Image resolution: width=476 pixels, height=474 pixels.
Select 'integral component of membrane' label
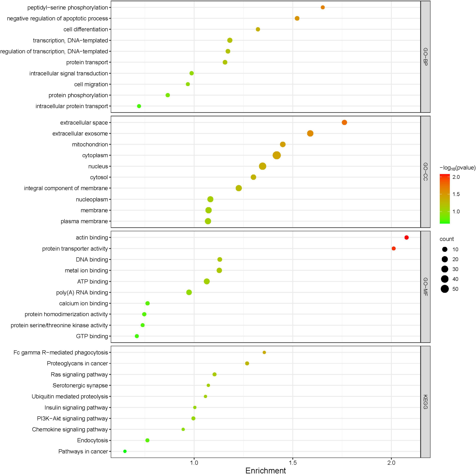coord(66,188)
